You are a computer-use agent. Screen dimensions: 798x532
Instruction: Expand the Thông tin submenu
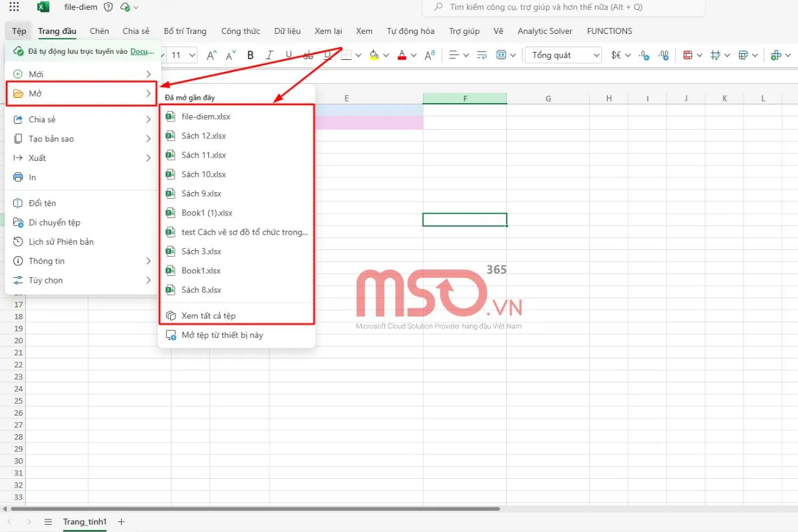148,261
